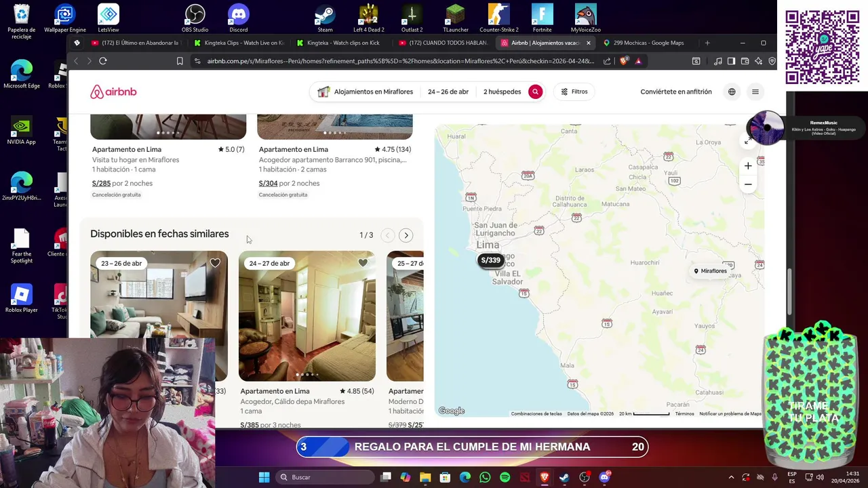Viewport: 868px width, 488px height.
Task: Open Counter-Strike 2 desktop shortcut
Action: point(499,18)
